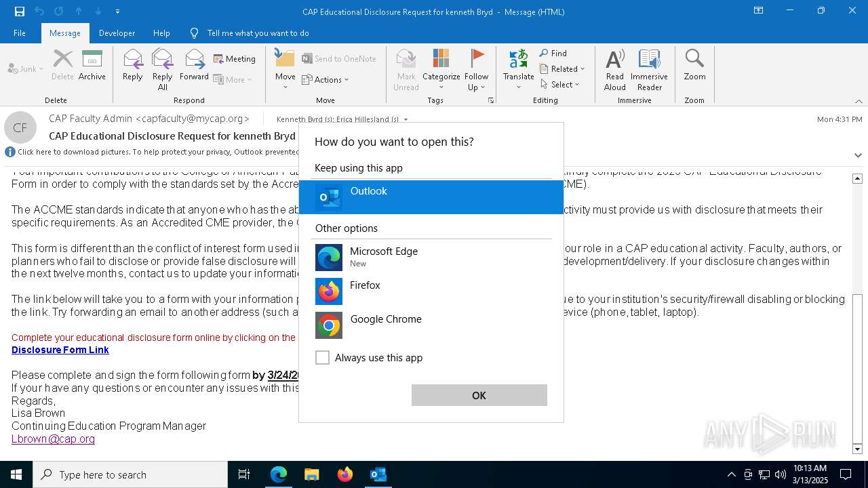Open Task View on the taskbar
This screenshot has width=868, height=488.
pos(244,474)
